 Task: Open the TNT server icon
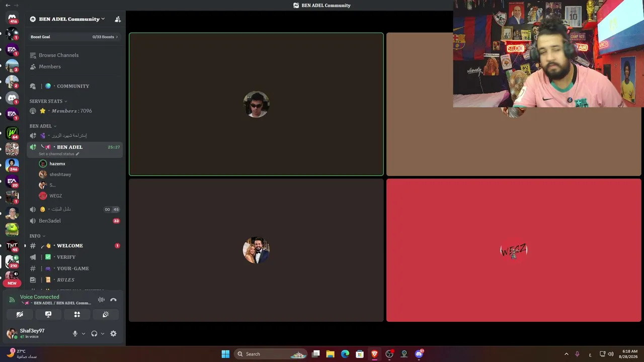[x=12, y=245]
